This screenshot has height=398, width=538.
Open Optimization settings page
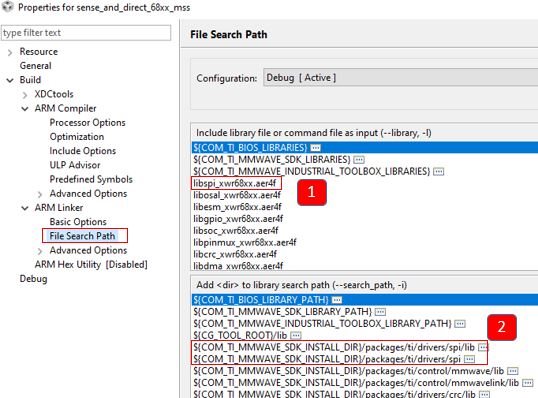click(x=77, y=137)
